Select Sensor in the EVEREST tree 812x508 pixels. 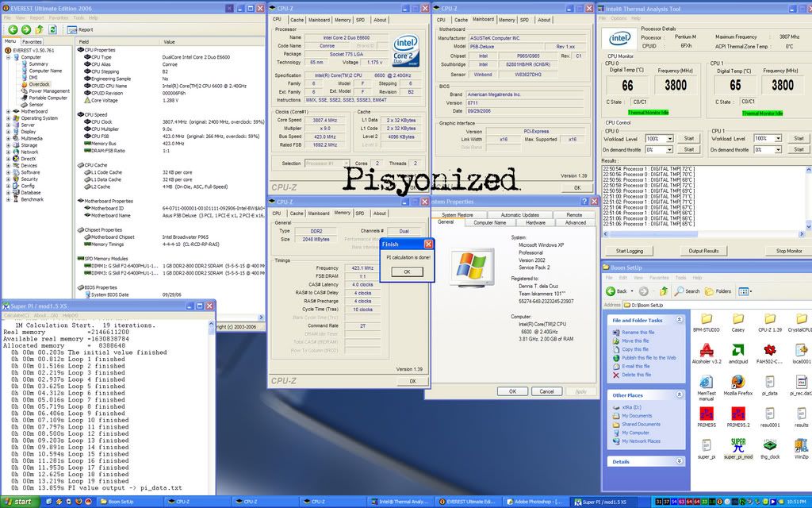coord(36,105)
